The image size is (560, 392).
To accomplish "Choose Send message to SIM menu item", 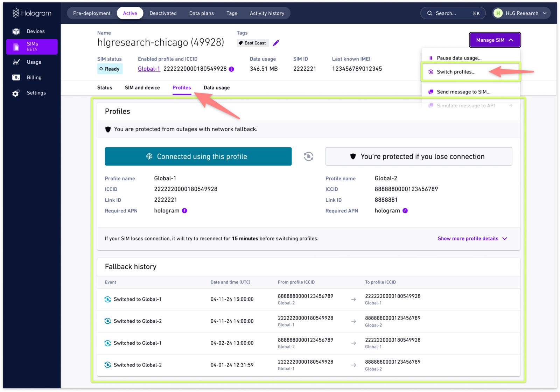I will tap(470, 92).
